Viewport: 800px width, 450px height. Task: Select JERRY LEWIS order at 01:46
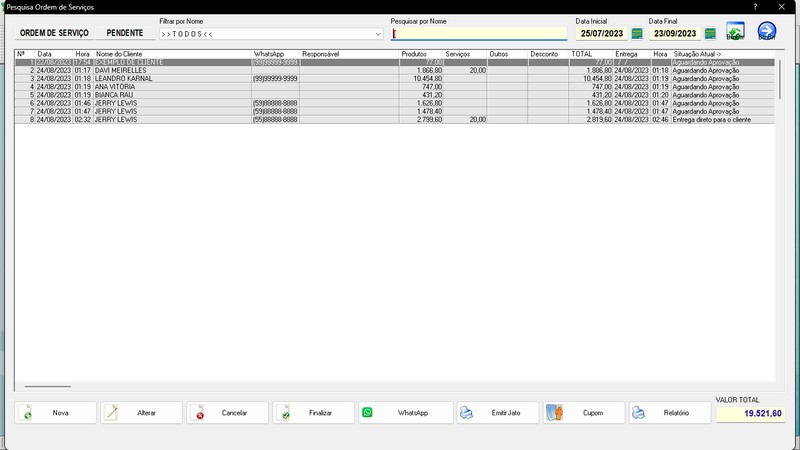(x=394, y=103)
